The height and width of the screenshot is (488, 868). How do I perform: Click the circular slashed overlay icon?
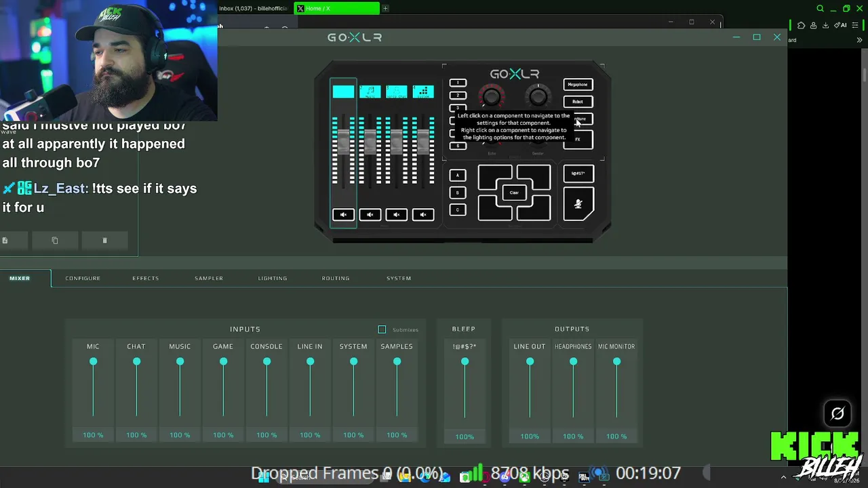[837, 413]
